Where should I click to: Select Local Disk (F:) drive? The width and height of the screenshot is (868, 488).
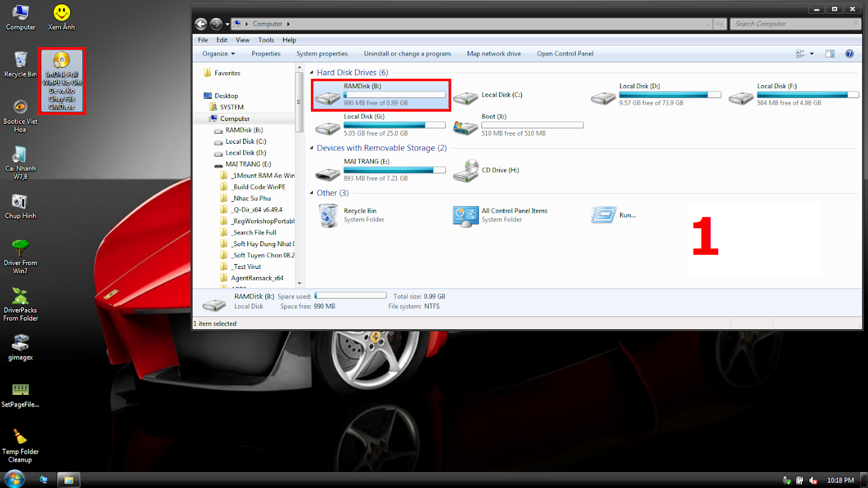(x=793, y=94)
